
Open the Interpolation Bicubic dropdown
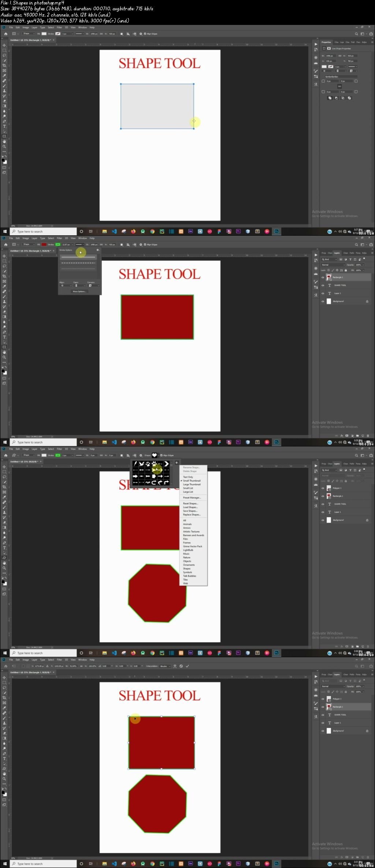tap(165, 666)
